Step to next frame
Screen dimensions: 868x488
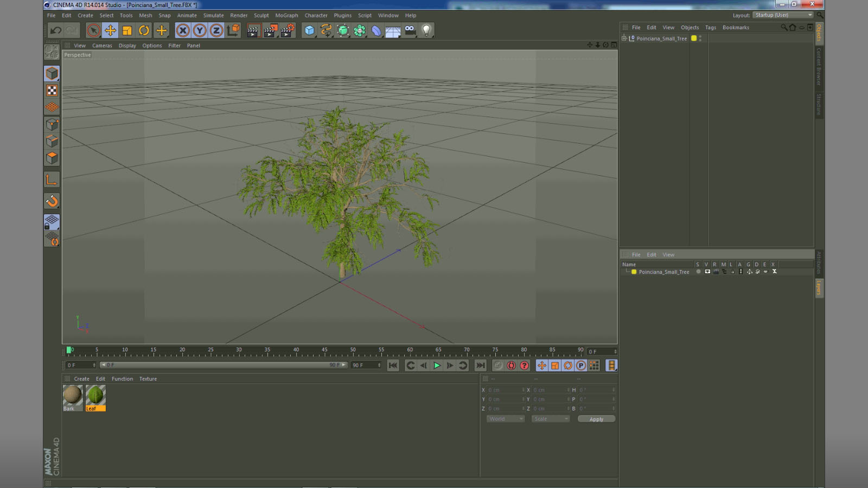click(450, 365)
